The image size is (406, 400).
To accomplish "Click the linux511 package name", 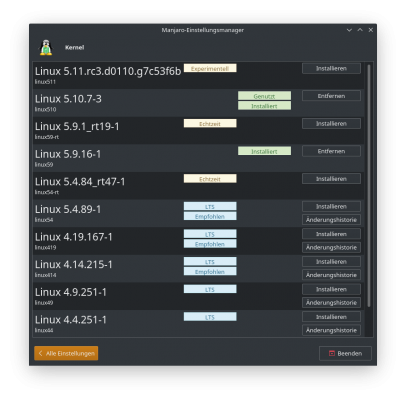I will point(45,82).
